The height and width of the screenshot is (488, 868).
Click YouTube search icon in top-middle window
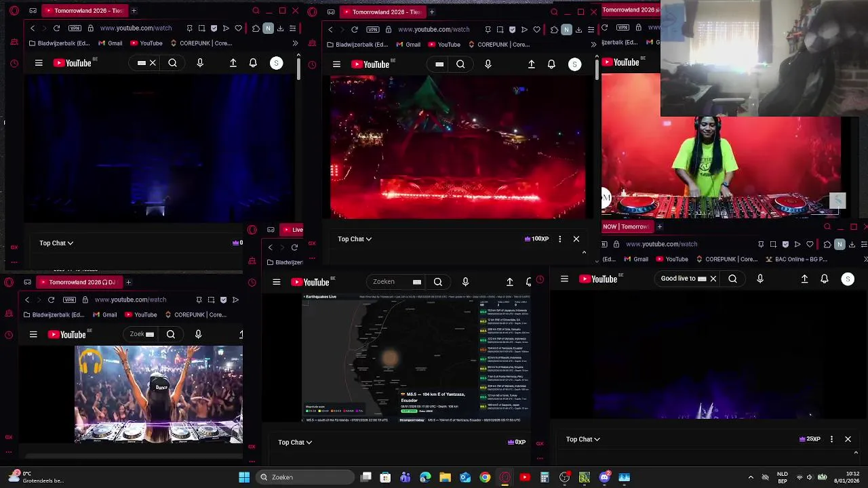[x=460, y=64]
